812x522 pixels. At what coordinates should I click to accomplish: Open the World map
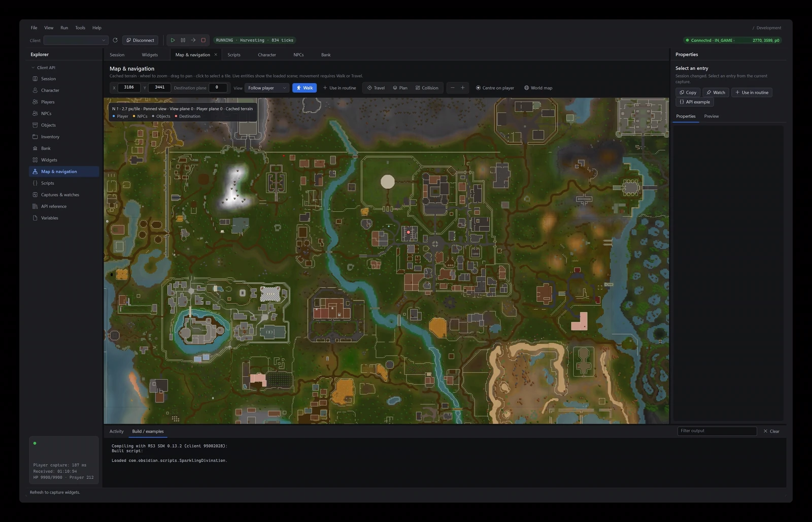538,88
